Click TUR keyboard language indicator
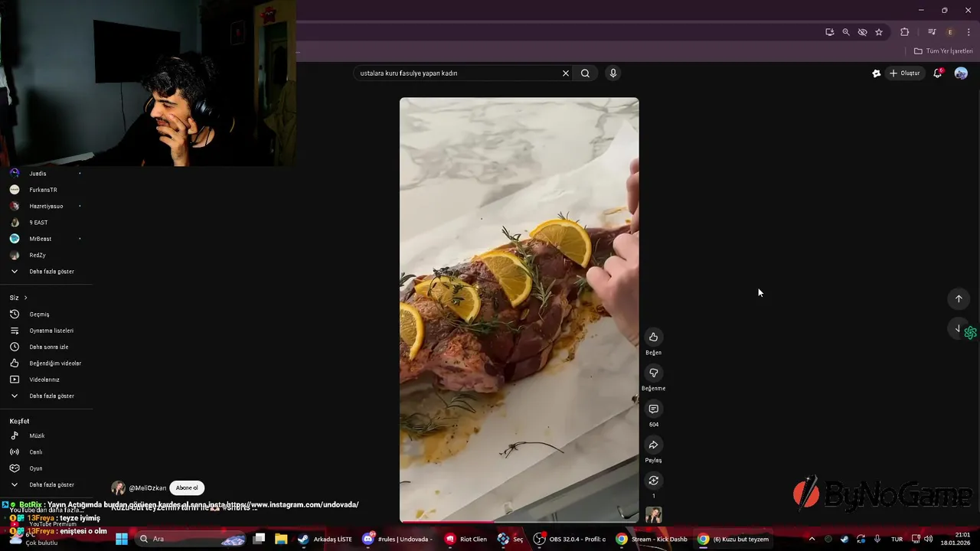The height and width of the screenshot is (551, 980). (x=897, y=539)
